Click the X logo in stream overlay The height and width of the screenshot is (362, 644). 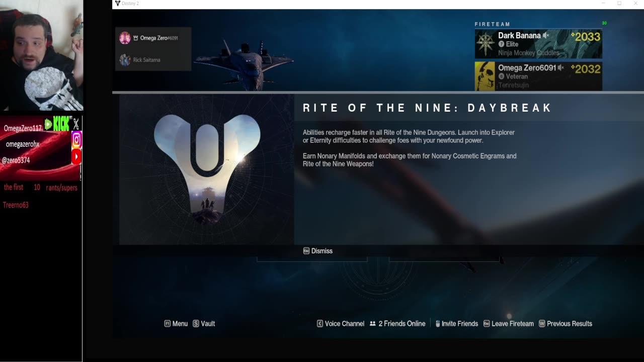point(76,124)
